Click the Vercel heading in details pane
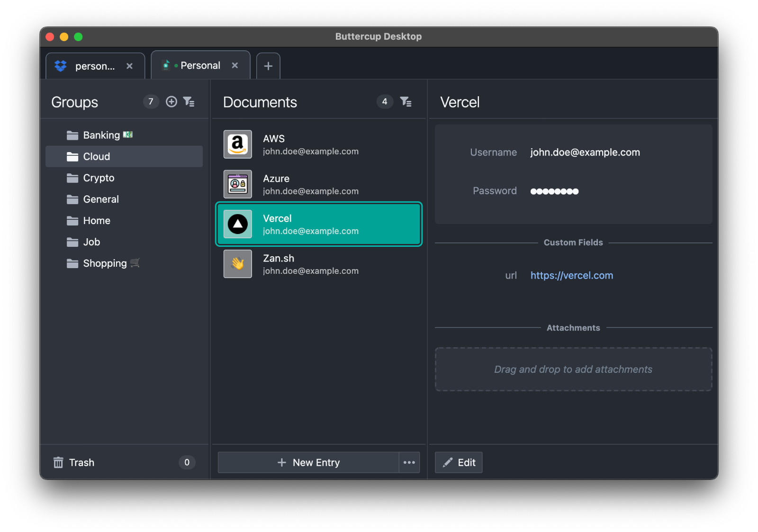The height and width of the screenshot is (532, 758). (x=460, y=102)
